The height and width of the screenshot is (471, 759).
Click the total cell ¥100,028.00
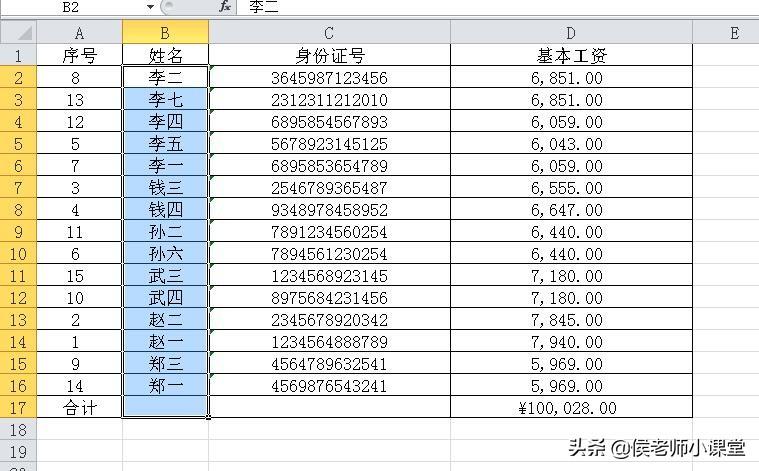[x=571, y=408]
